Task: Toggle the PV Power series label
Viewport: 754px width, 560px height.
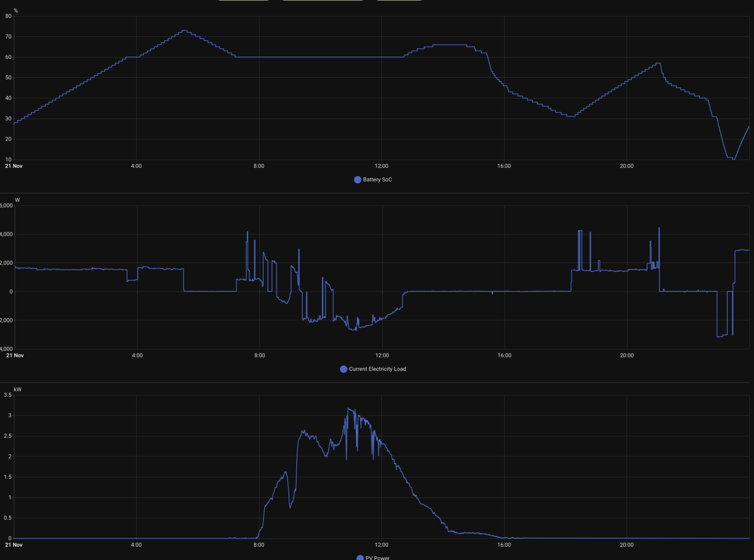Action: pos(377,558)
